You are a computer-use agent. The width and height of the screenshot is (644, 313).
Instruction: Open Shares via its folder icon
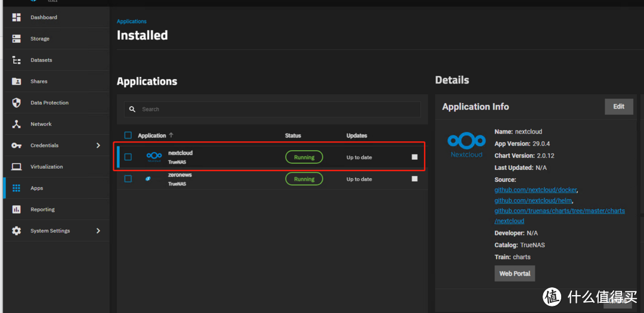(x=17, y=82)
